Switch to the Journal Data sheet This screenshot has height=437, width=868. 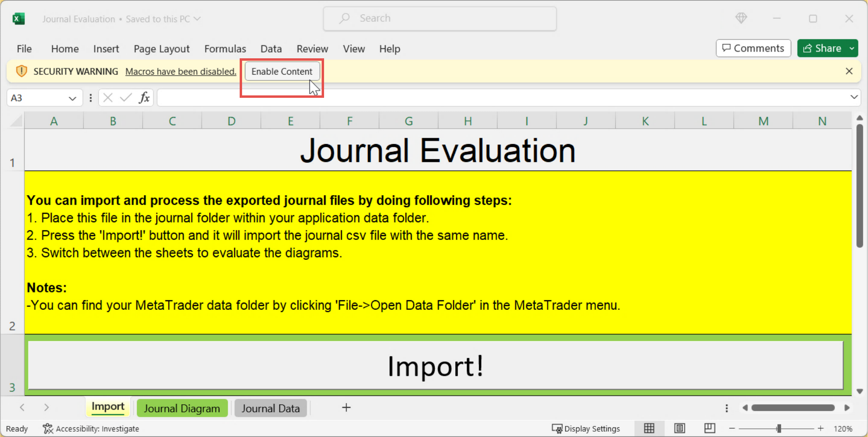coord(271,408)
